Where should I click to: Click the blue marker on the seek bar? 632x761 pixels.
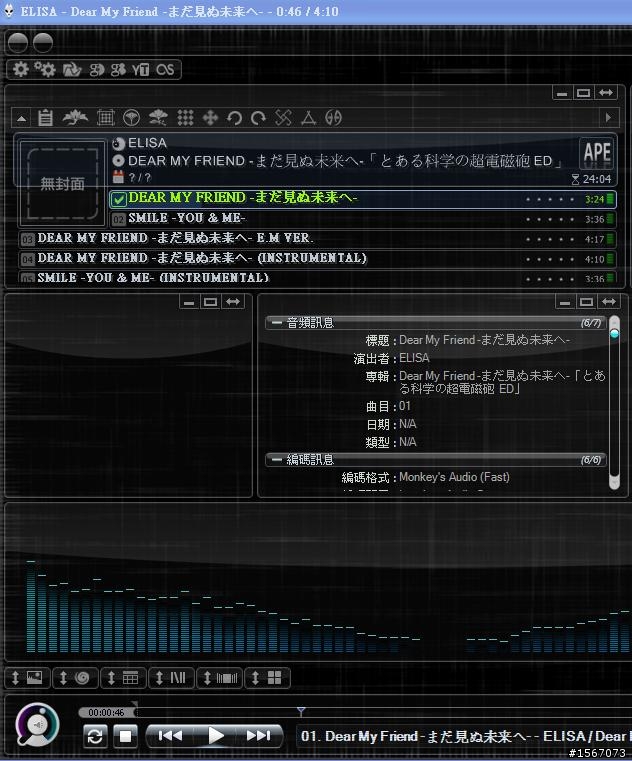click(x=301, y=711)
